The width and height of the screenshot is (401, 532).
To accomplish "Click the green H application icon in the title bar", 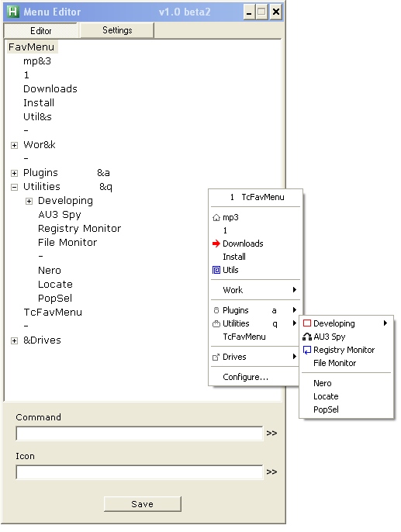I will 13,12.
